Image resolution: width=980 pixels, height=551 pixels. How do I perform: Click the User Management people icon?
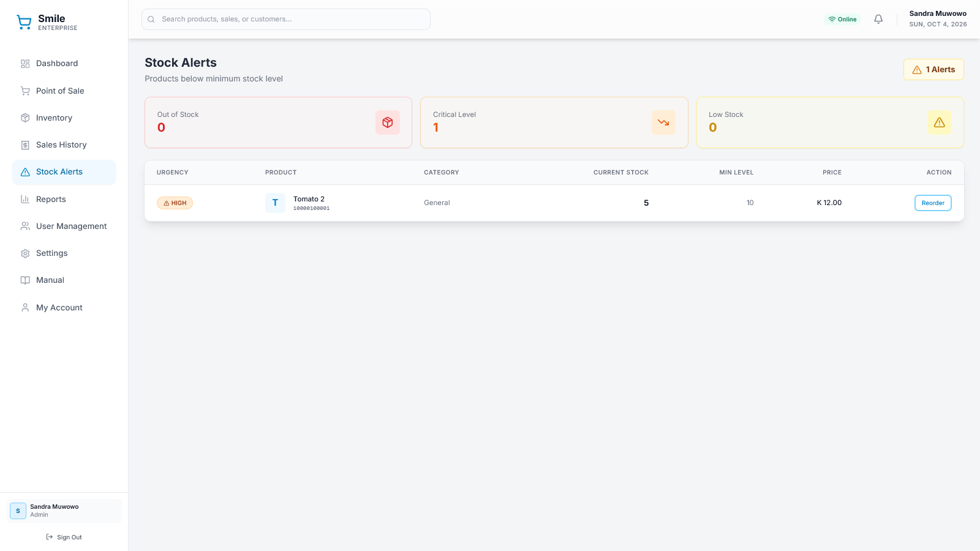[x=25, y=226]
